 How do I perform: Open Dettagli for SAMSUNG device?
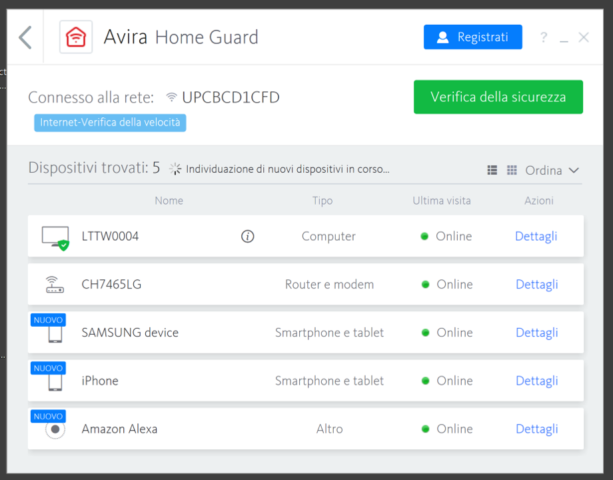click(x=537, y=332)
